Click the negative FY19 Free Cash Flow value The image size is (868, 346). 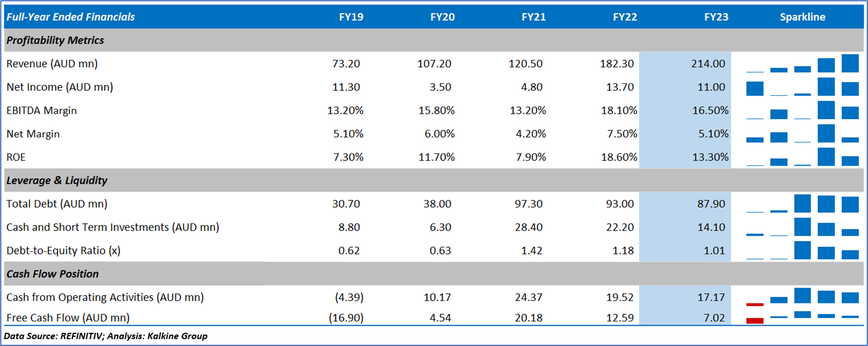tap(346, 317)
